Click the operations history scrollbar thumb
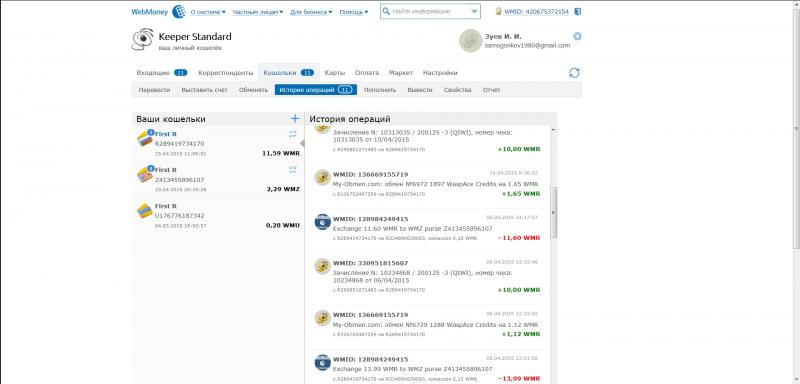The height and width of the screenshot is (384, 800). coord(554,213)
